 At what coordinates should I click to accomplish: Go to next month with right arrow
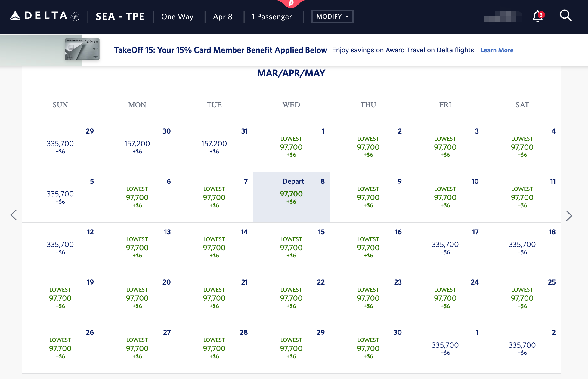point(569,216)
